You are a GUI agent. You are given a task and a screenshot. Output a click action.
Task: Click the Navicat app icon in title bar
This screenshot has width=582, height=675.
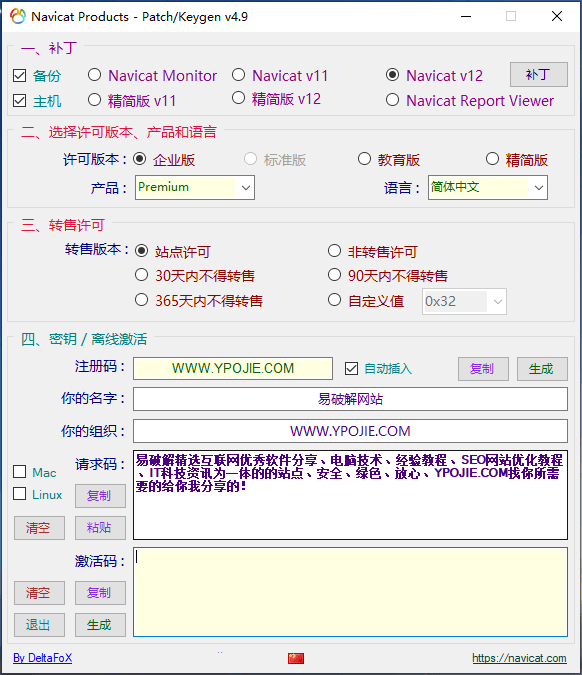[18, 16]
